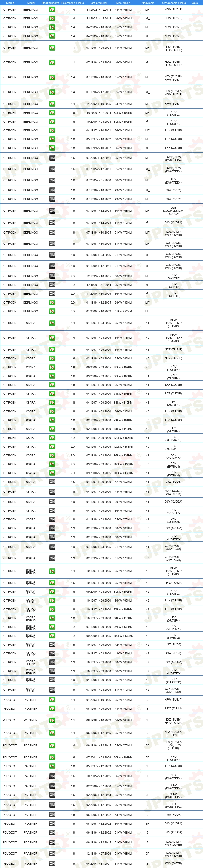
Task: Click PB fuel icon for Berlingo 1.1 07.1996 -> 03.2008
Action: coord(52,63)
